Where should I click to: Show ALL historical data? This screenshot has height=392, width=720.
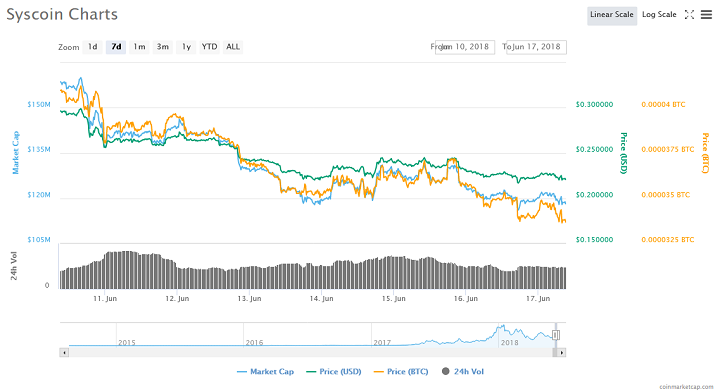[233, 47]
